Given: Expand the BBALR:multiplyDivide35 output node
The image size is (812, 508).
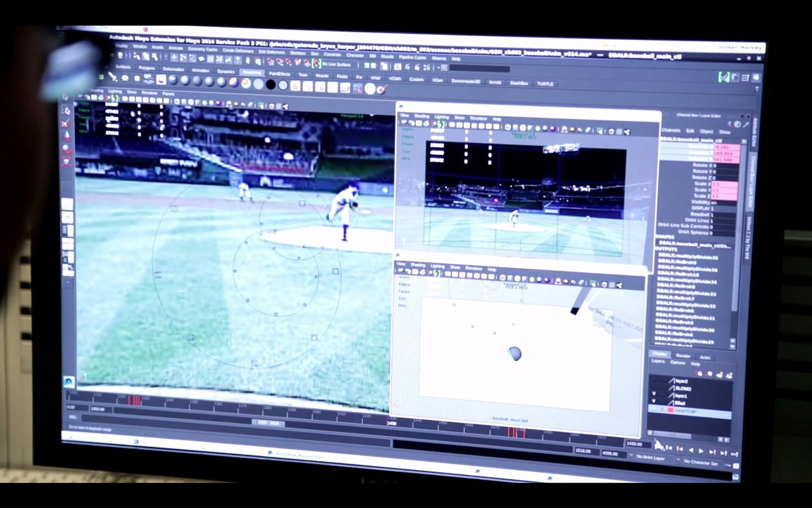Looking at the screenshot, I should click(689, 257).
